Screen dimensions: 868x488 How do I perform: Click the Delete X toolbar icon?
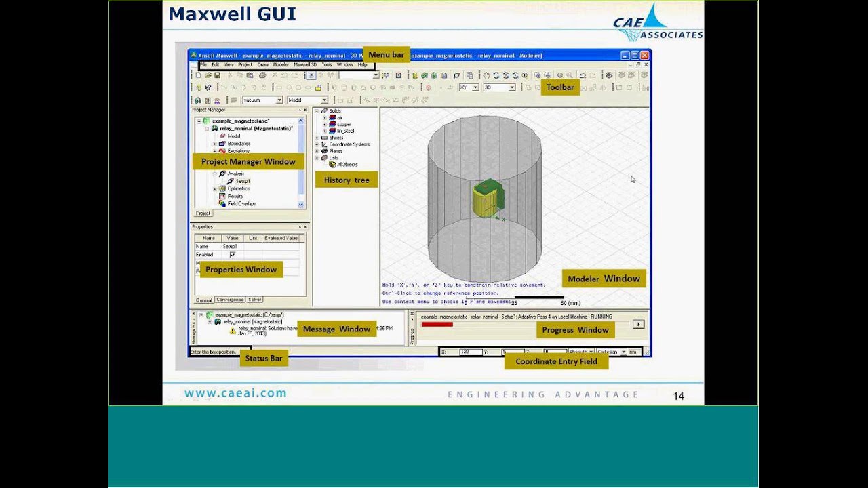(x=275, y=75)
